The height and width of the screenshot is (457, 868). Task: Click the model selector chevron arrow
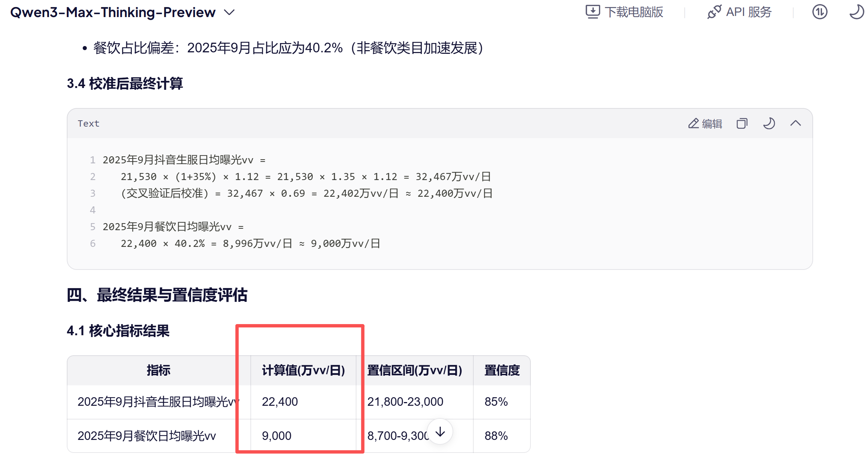[230, 12]
